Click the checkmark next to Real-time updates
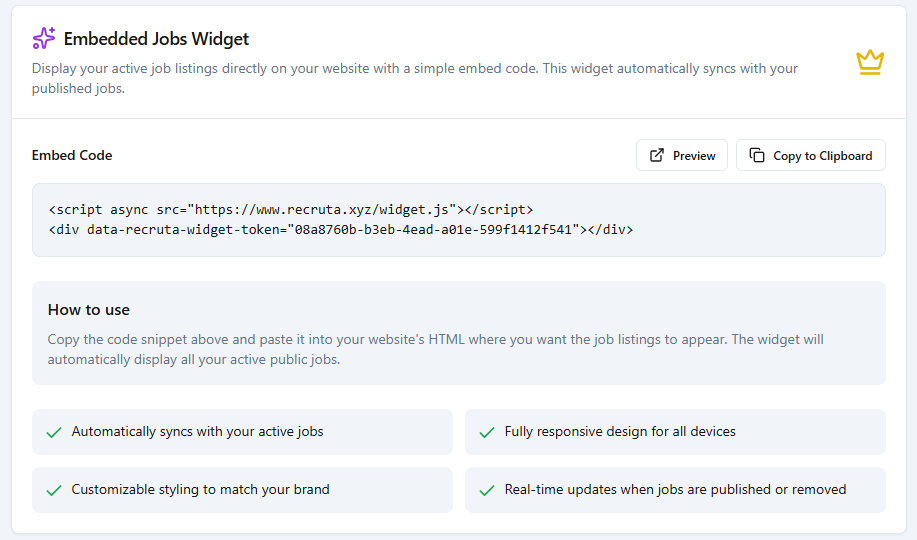Screen dimensions: 917x540 point(487,490)
